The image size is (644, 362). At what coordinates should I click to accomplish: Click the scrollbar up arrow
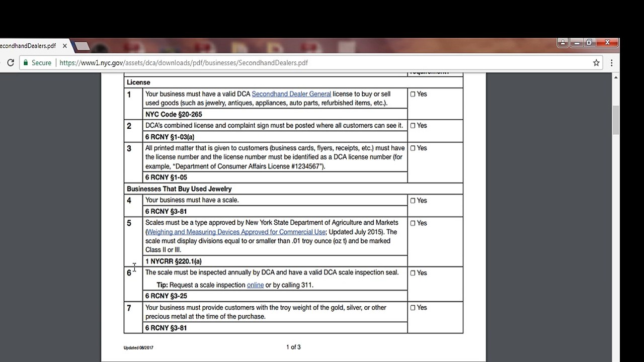[616, 77]
